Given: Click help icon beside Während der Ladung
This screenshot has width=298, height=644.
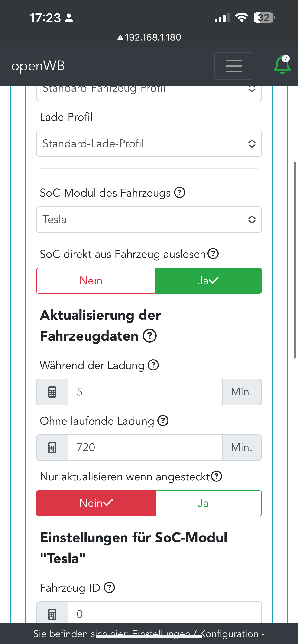Looking at the screenshot, I should (153, 365).
